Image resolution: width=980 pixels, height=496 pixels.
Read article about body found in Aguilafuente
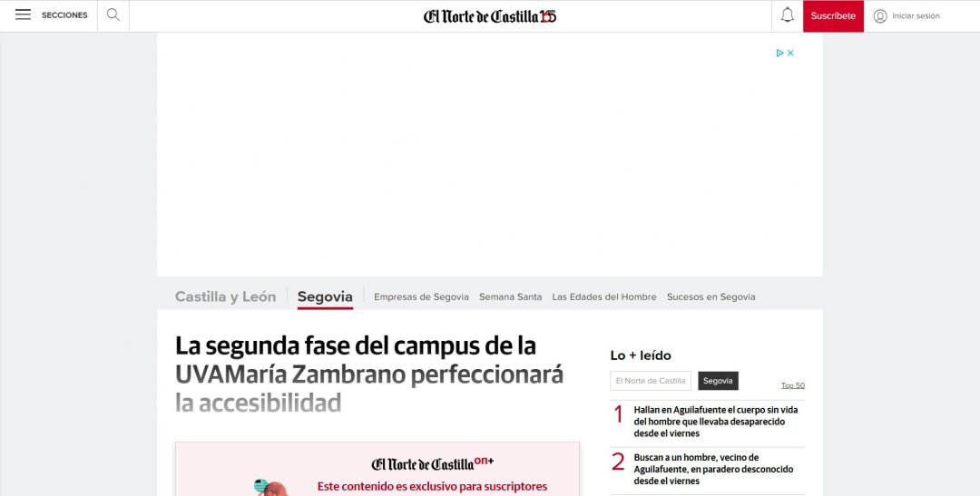click(x=716, y=422)
